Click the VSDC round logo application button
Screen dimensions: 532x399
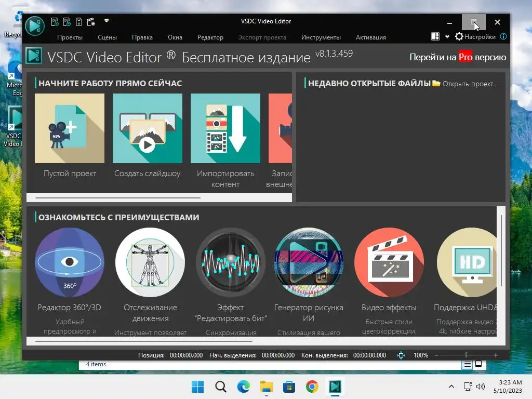pos(35,26)
